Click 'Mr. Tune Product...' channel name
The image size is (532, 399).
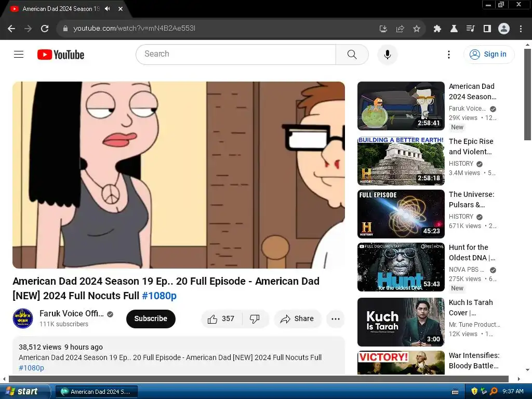475,324
